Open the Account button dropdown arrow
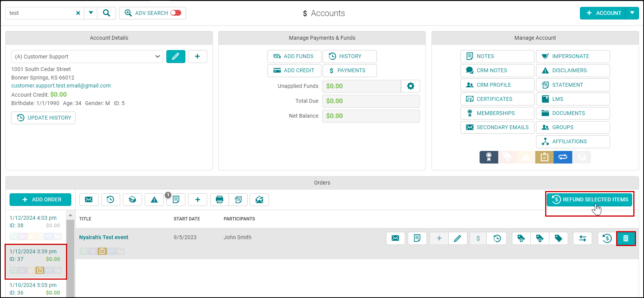The height and width of the screenshot is (298, 644). [632, 13]
